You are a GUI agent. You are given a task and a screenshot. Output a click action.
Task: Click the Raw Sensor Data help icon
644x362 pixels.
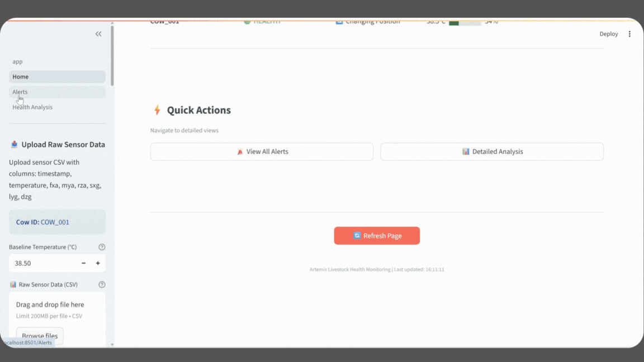pos(102,284)
